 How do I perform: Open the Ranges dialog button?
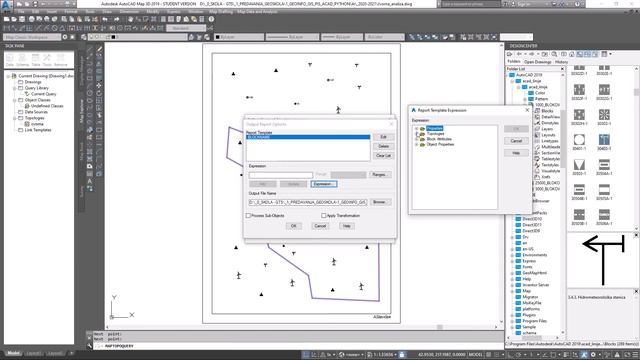(379, 175)
